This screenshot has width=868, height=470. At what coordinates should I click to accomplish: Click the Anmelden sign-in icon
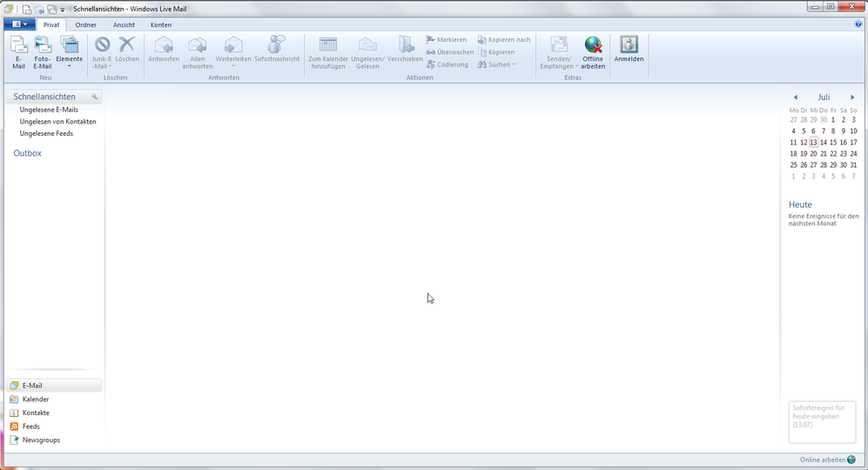click(629, 44)
